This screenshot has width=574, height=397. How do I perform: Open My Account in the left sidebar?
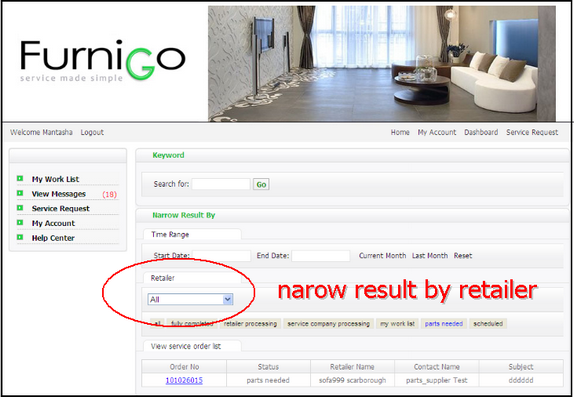point(53,223)
